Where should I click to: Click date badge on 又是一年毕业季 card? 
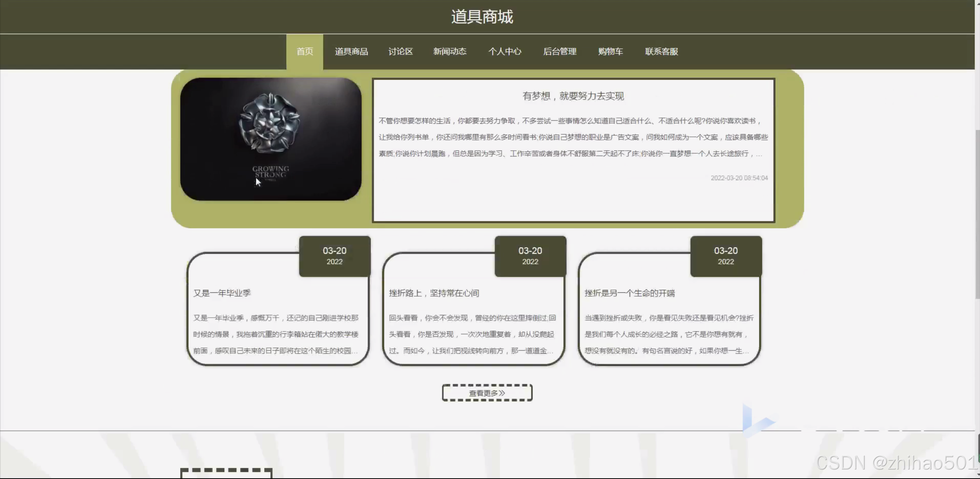[x=334, y=256]
